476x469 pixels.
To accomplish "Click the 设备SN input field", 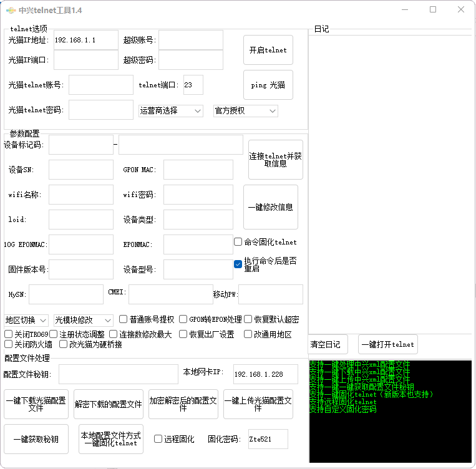I will 81,170.
